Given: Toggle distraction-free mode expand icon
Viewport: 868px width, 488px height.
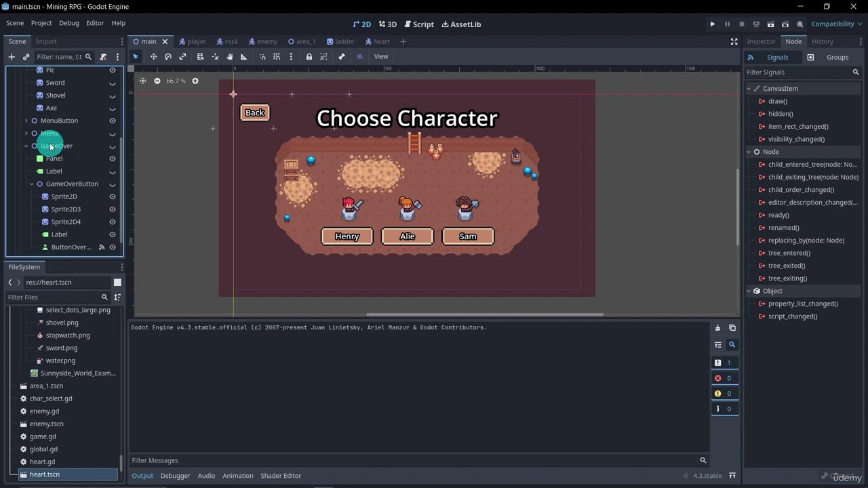Looking at the screenshot, I should click(x=734, y=42).
